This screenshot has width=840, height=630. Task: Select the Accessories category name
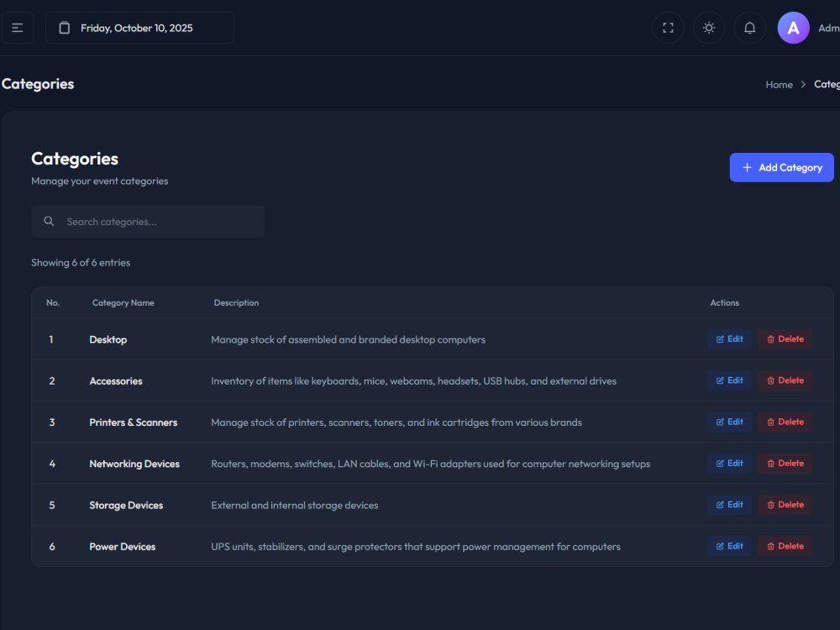point(116,381)
